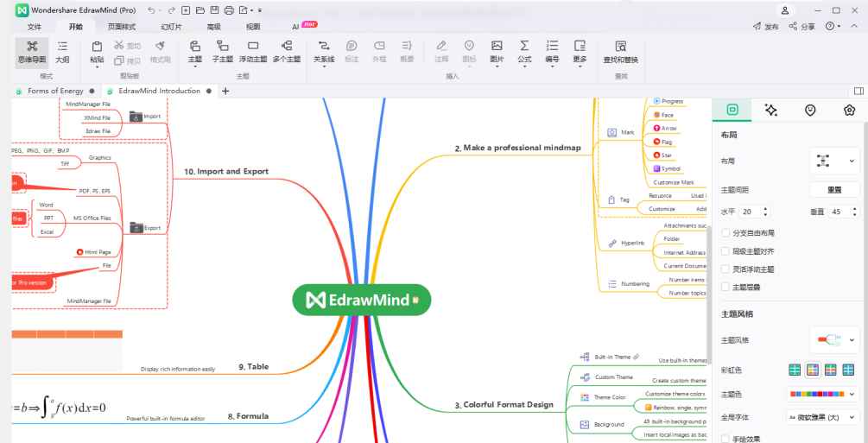Open the 主题风格 style dropdown
This screenshot has height=443, width=868.
pos(835,340)
